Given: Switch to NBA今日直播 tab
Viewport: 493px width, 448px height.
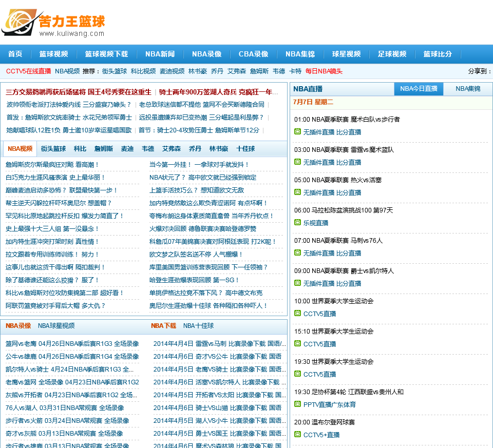Looking at the screenshot, I should 419,89.
